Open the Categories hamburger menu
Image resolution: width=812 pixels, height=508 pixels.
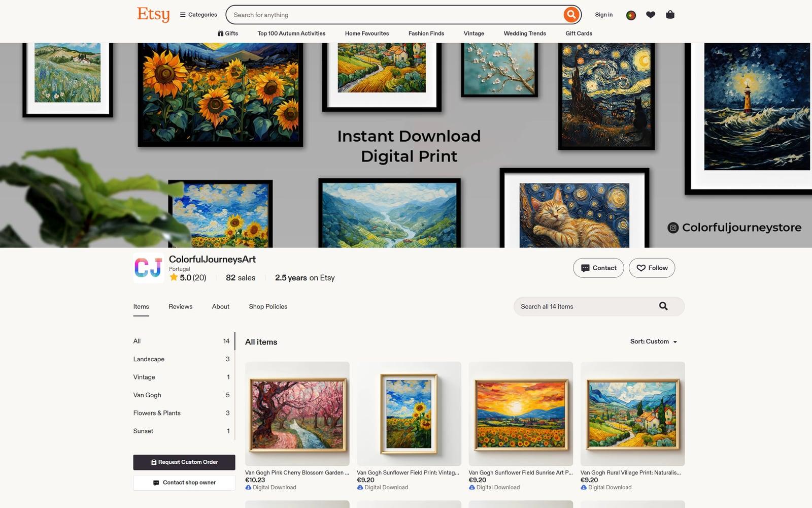coord(198,15)
